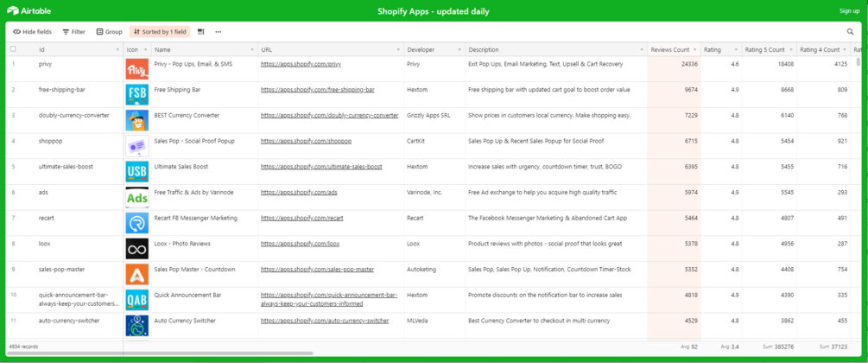The height and width of the screenshot is (363, 868).
Task: Select the 'MLVeda' developer cell
Action: point(434,325)
